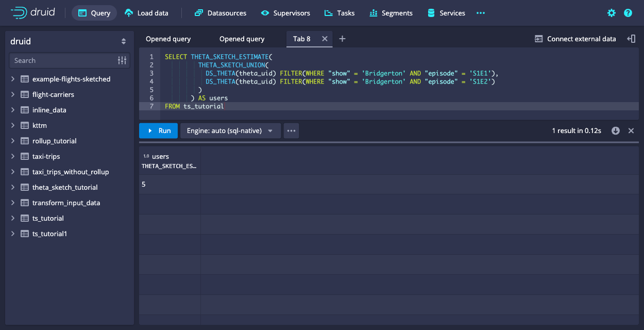
Task: Click the help question mark icon
Action: coord(628,13)
